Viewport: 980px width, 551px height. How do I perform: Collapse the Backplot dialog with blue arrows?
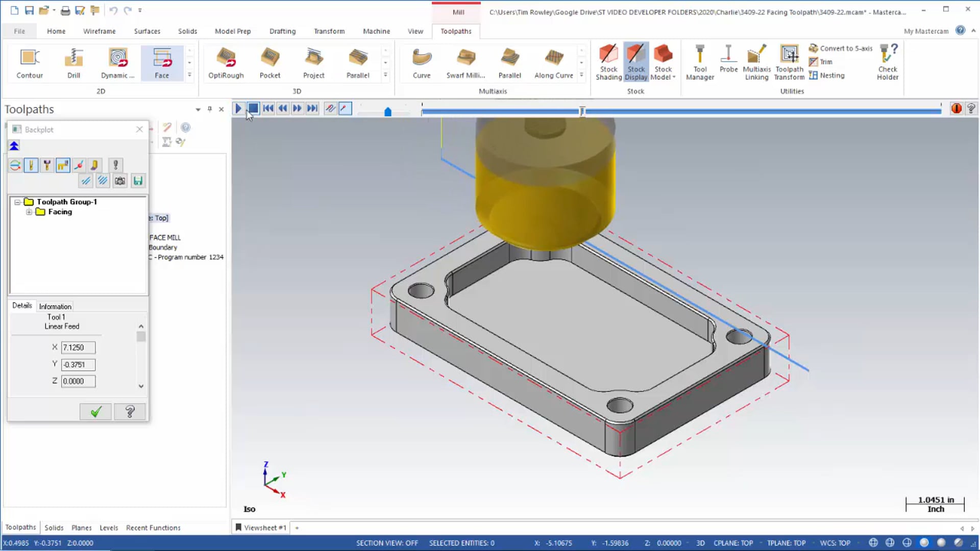[14, 146]
